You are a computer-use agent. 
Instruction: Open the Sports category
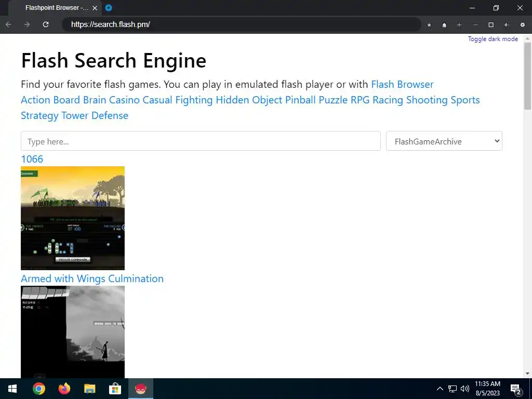[x=465, y=100]
